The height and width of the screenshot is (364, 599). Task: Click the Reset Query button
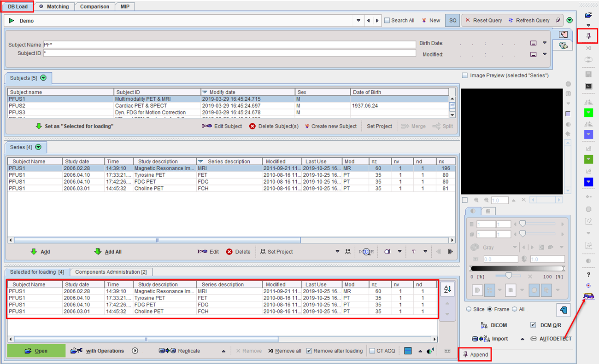tap(484, 20)
